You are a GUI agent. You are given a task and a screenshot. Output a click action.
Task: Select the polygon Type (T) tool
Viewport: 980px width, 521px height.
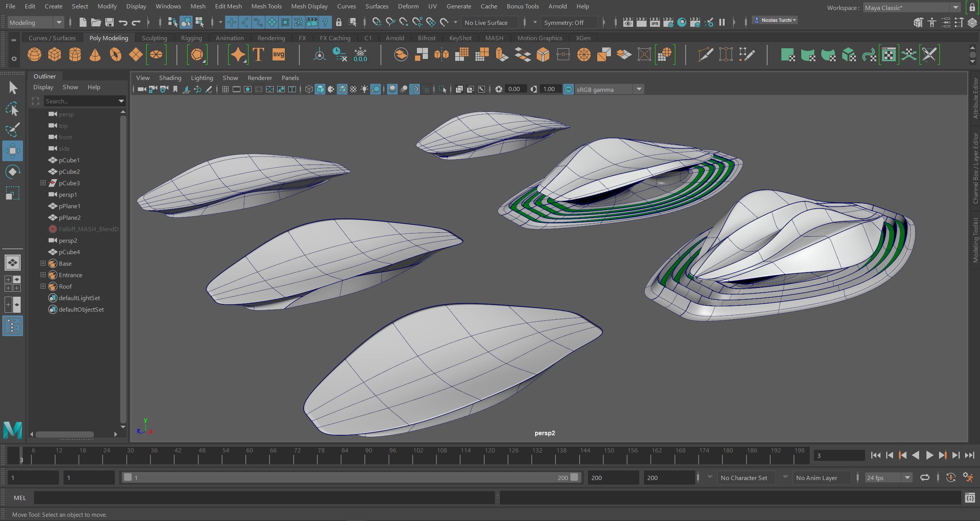point(258,54)
